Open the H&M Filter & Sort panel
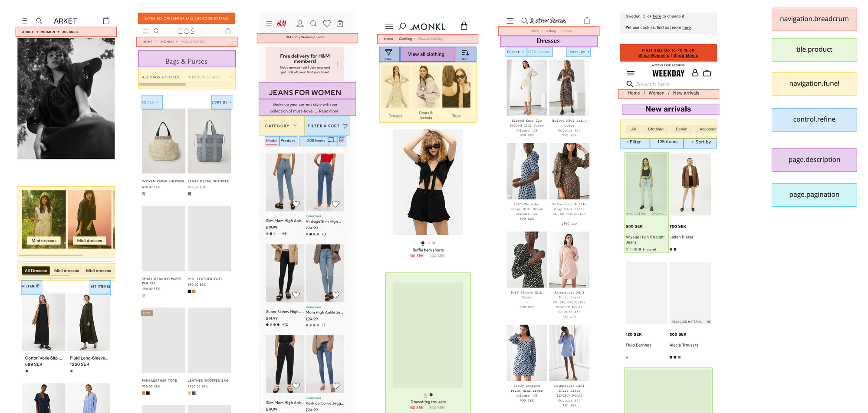The height and width of the screenshot is (413, 868). coord(327,126)
